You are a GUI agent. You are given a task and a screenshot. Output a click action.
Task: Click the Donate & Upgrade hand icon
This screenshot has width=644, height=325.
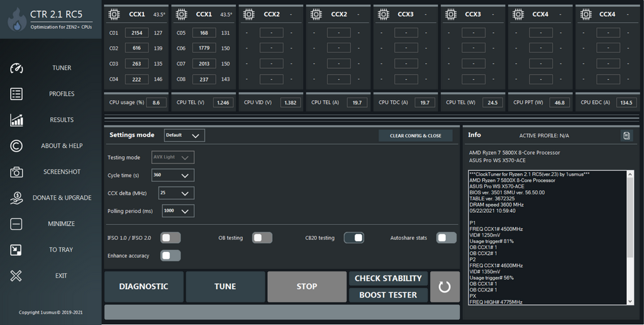(16, 198)
